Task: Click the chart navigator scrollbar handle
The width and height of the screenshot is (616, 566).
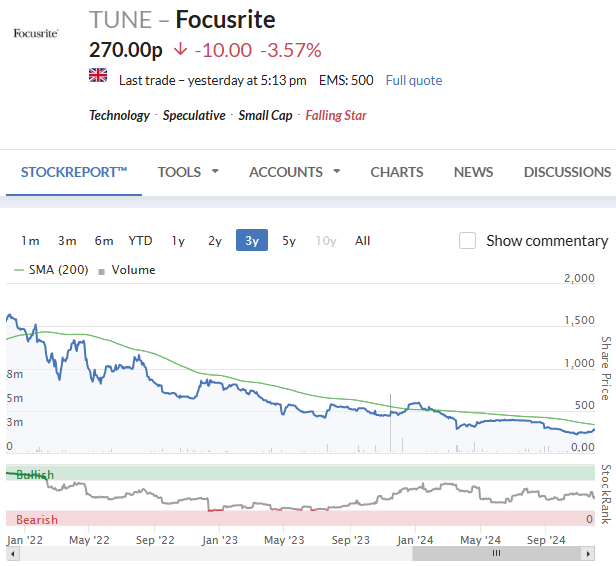Action: click(497, 553)
